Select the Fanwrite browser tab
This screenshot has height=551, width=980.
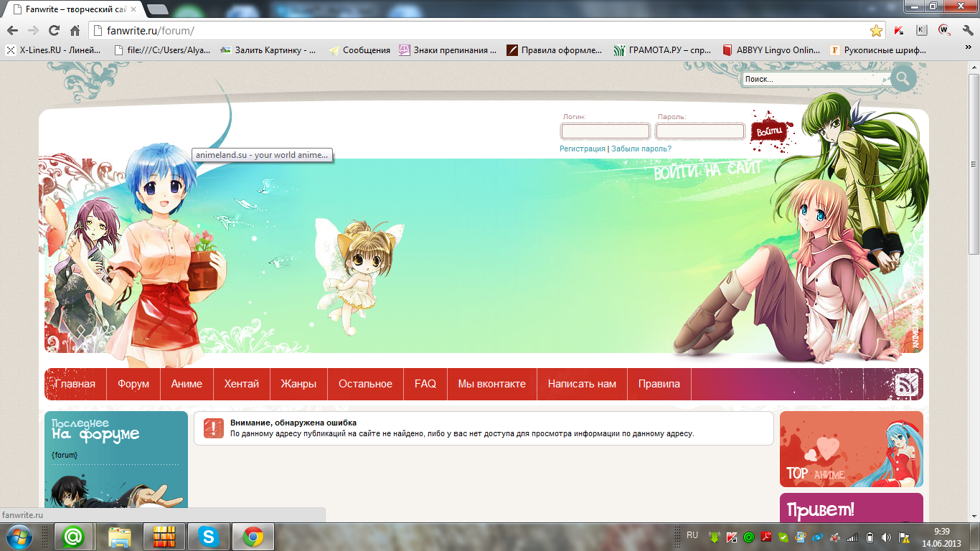(x=74, y=9)
